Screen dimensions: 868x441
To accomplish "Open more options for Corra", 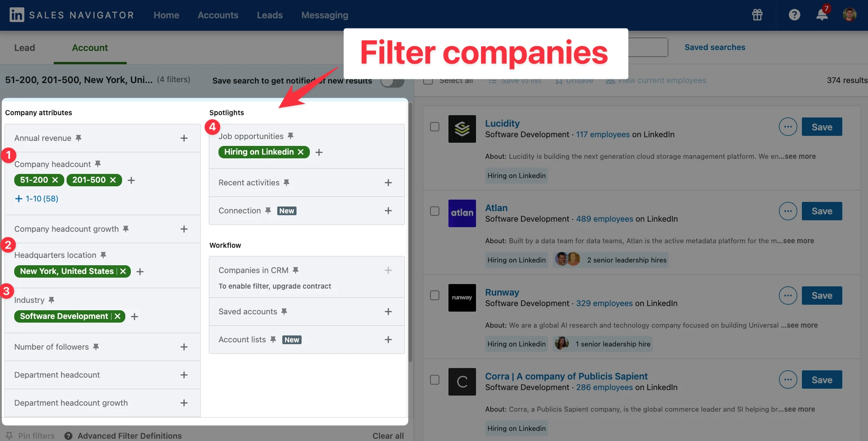I will coord(788,380).
